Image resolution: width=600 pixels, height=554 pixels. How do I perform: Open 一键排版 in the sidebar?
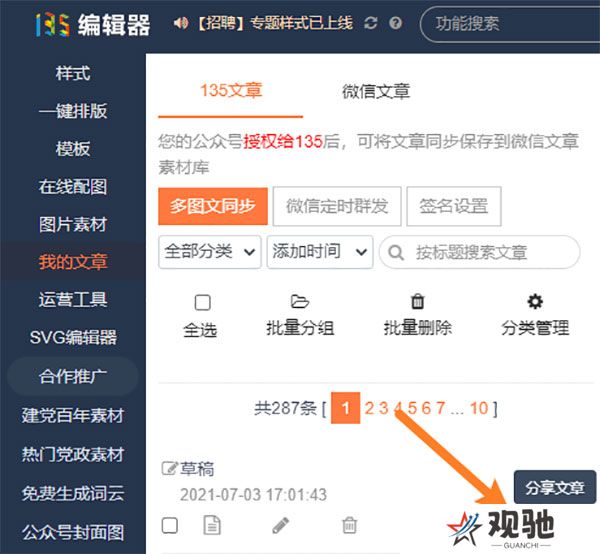(x=73, y=111)
